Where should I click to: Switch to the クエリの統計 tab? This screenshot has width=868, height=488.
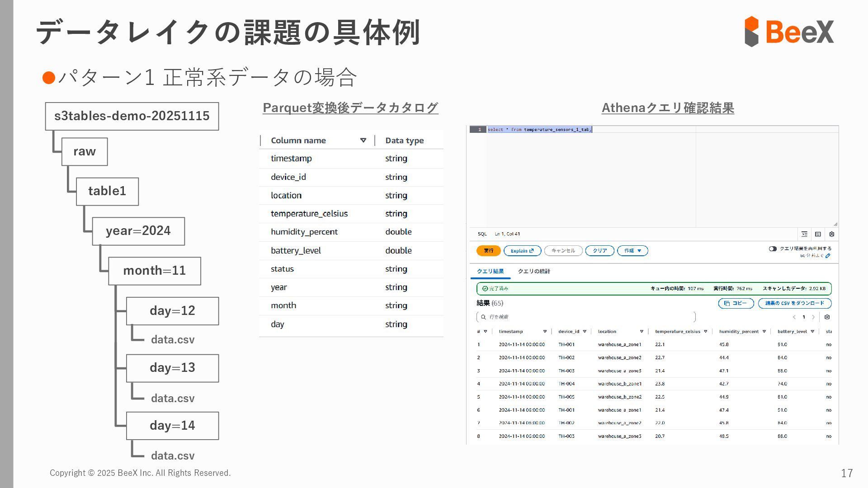pyautogui.click(x=533, y=271)
